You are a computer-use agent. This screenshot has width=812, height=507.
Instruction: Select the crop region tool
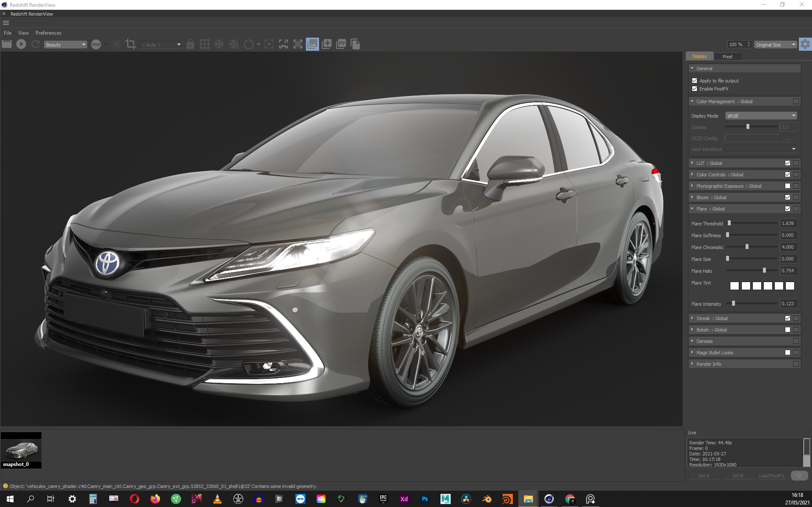coord(131,44)
